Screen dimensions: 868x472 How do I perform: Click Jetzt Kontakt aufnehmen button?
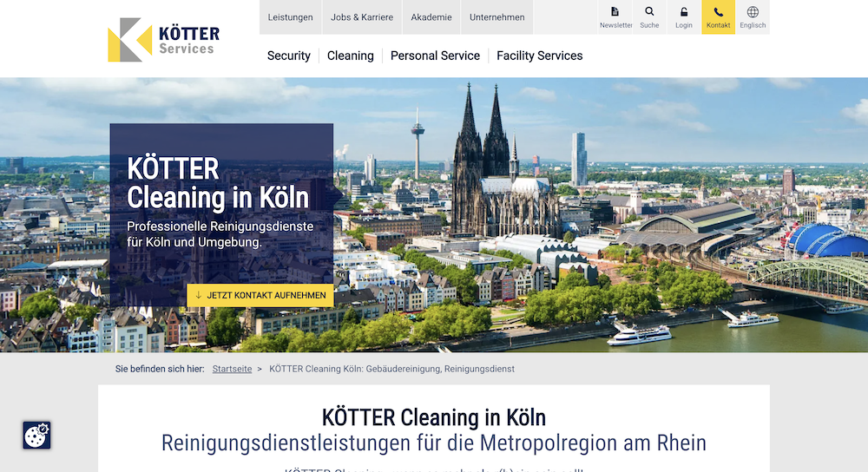(260, 296)
